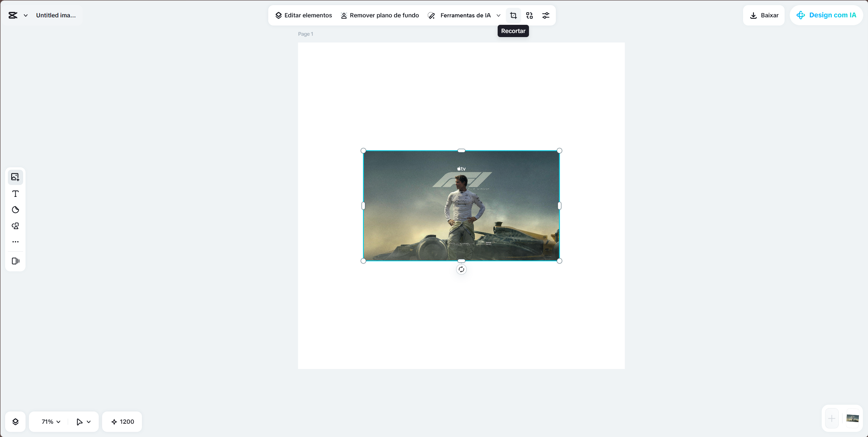Click the Page 1 label
The width and height of the screenshot is (868, 437).
pyautogui.click(x=306, y=34)
